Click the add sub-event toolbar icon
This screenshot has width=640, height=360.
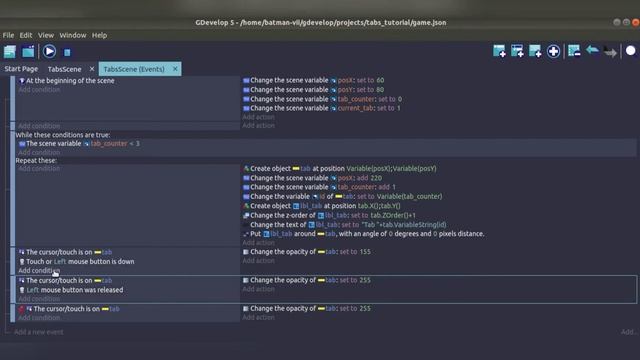[517, 51]
